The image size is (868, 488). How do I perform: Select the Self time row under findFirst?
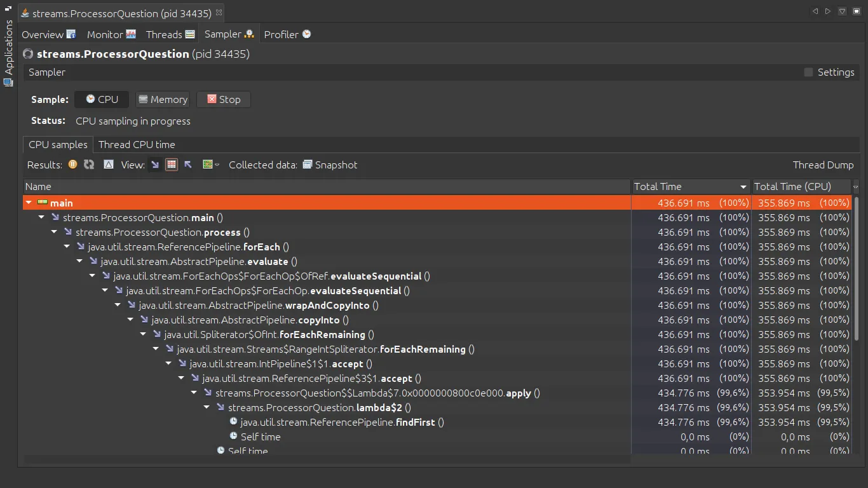(437, 437)
